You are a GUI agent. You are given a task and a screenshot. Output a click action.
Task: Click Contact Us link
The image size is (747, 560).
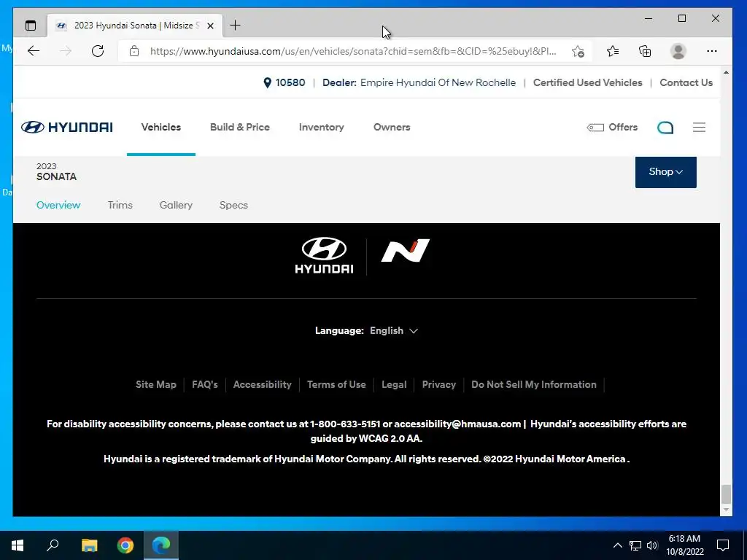coord(686,82)
